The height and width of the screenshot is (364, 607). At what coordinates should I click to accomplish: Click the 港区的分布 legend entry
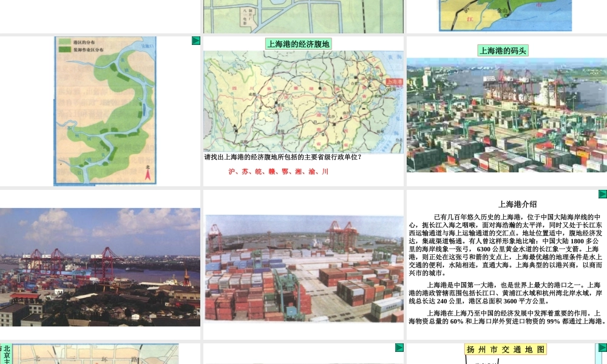coord(78,42)
